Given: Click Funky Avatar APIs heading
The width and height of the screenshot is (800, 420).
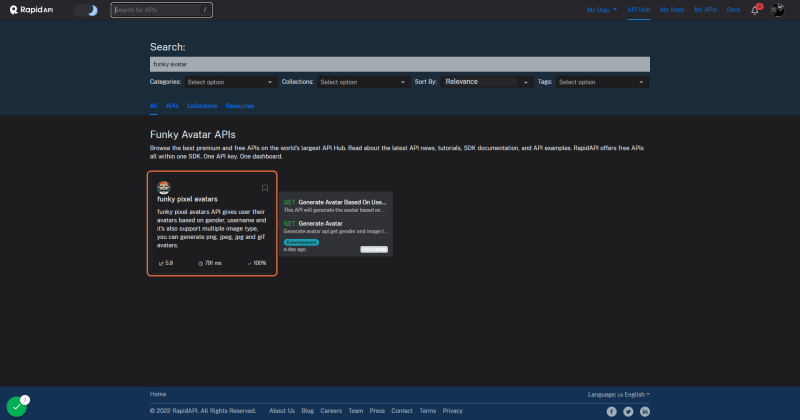Looking at the screenshot, I should (193, 135).
